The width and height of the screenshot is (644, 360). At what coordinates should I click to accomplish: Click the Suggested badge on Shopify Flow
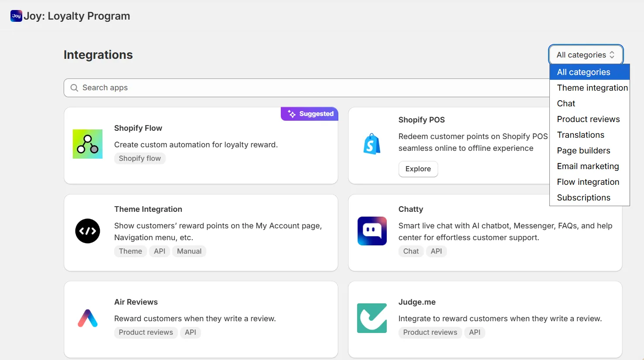click(x=310, y=114)
